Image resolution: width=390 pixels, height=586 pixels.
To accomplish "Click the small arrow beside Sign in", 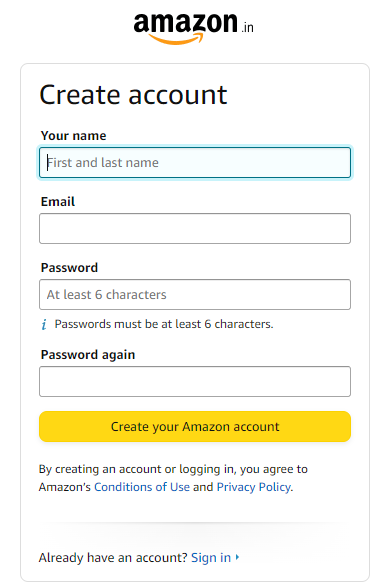I will (x=237, y=557).
